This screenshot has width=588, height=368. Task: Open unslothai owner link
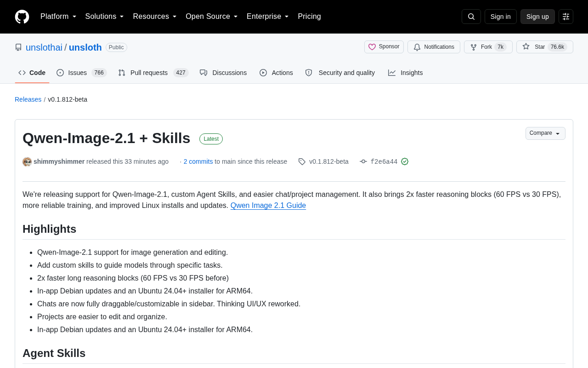44,47
